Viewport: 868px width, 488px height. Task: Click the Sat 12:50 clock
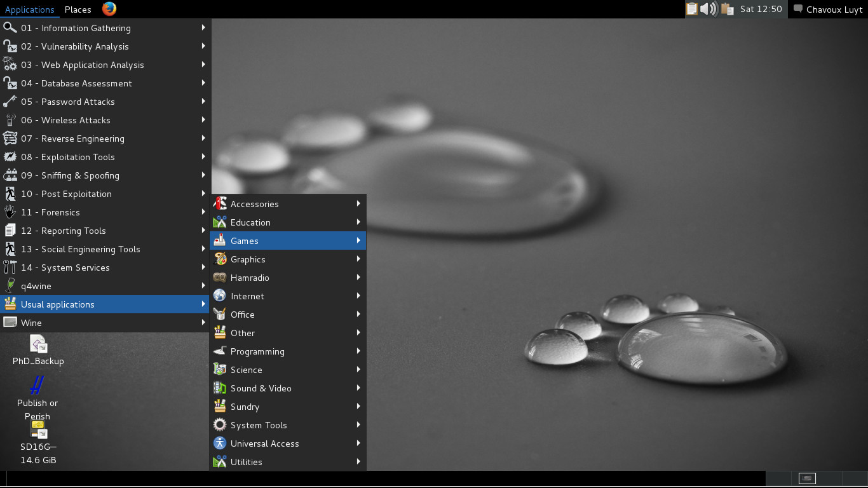click(x=761, y=10)
